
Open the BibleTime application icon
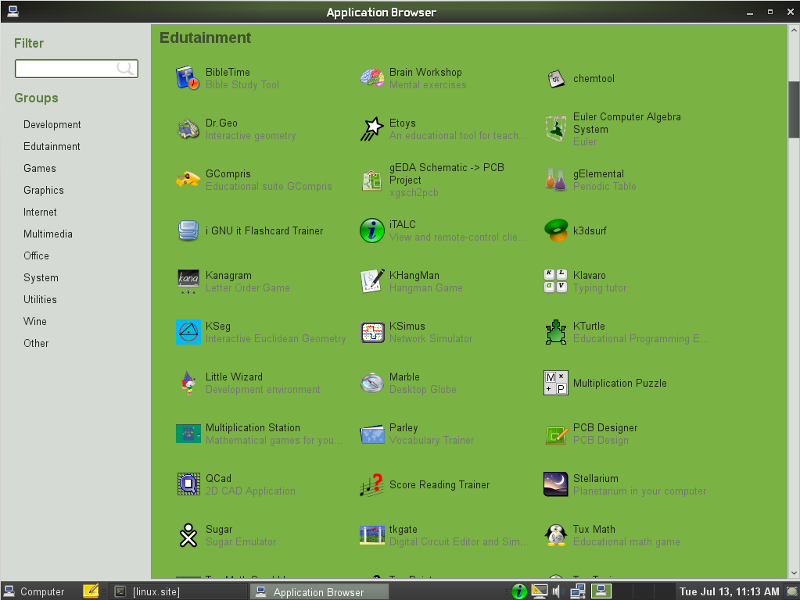188,78
